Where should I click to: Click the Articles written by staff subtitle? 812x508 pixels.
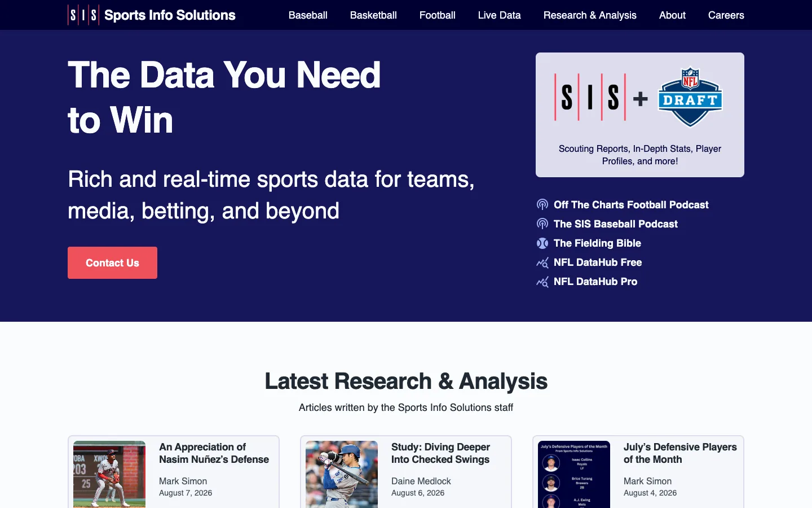406,408
